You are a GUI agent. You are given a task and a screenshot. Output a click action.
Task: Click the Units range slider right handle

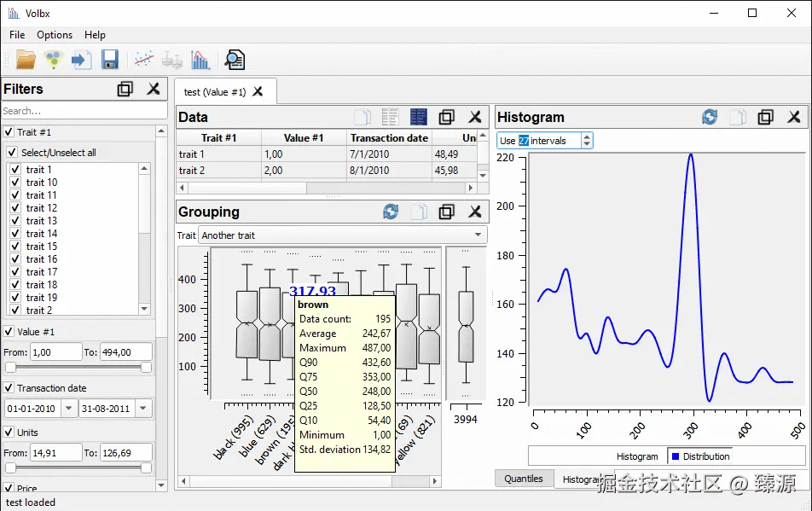coord(146,468)
